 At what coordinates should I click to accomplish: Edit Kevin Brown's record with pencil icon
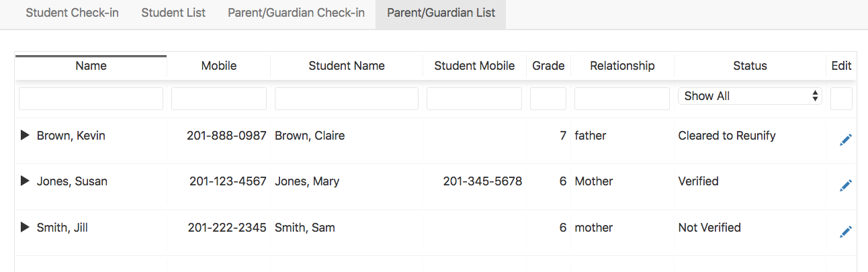846,140
